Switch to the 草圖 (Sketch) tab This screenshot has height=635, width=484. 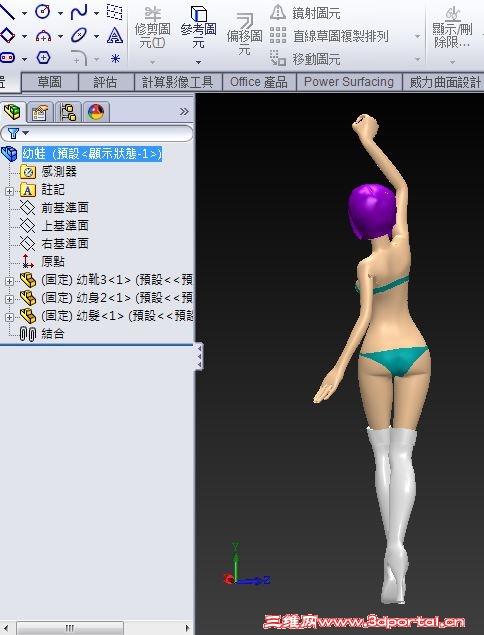pos(49,82)
